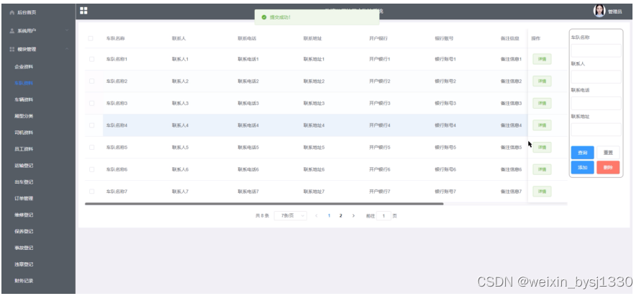Expand the 系统用户 submenu chevron

point(67,31)
